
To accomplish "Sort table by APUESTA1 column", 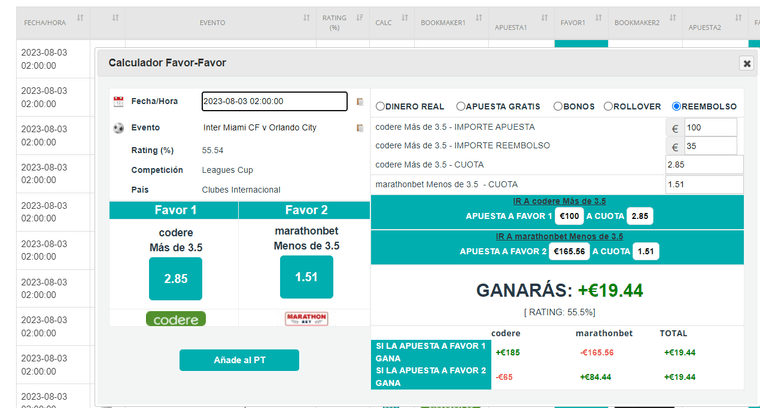I will (544, 18).
